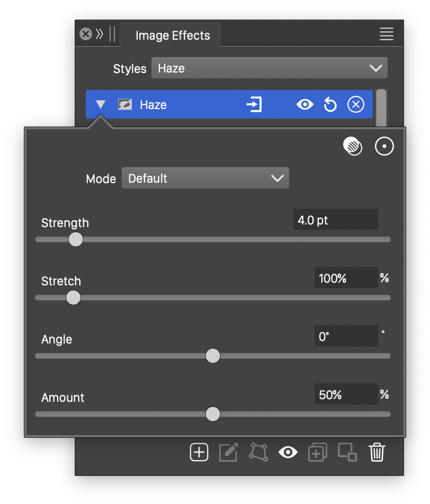
Task: Open the Mode dropdown set to Default
Action: pyautogui.click(x=205, y=178)
